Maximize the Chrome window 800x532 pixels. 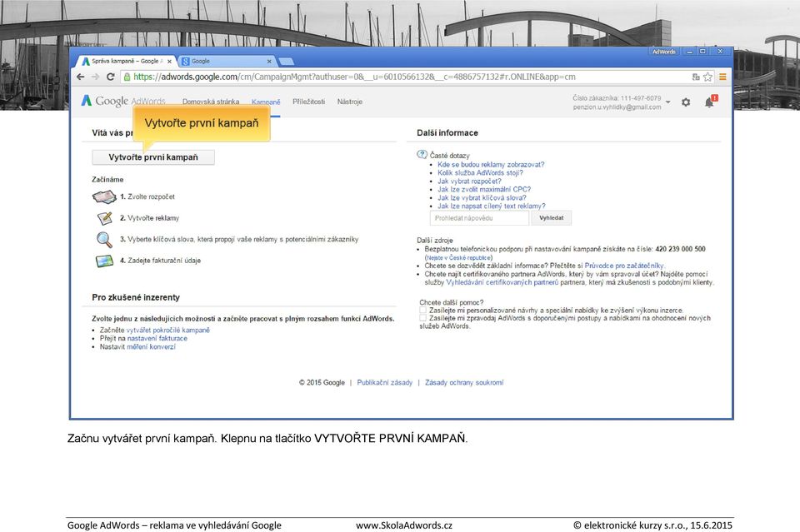point(702,52)
